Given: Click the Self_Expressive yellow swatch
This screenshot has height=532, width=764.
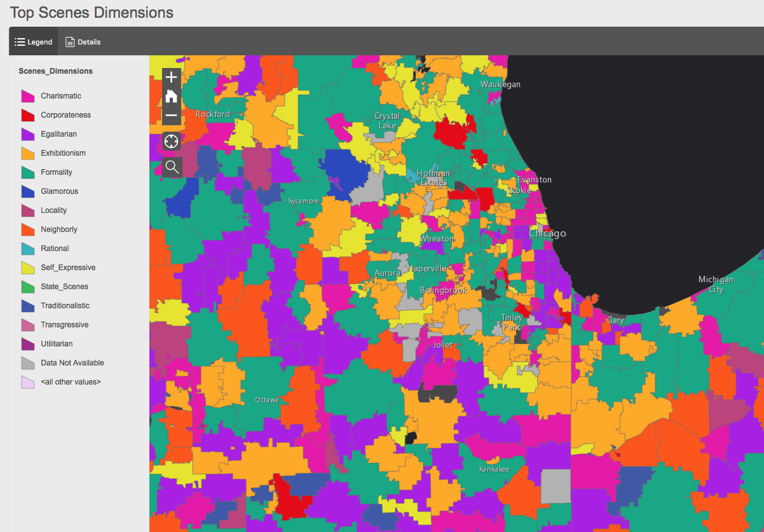Looking at the screenshot, I should 27,268.
